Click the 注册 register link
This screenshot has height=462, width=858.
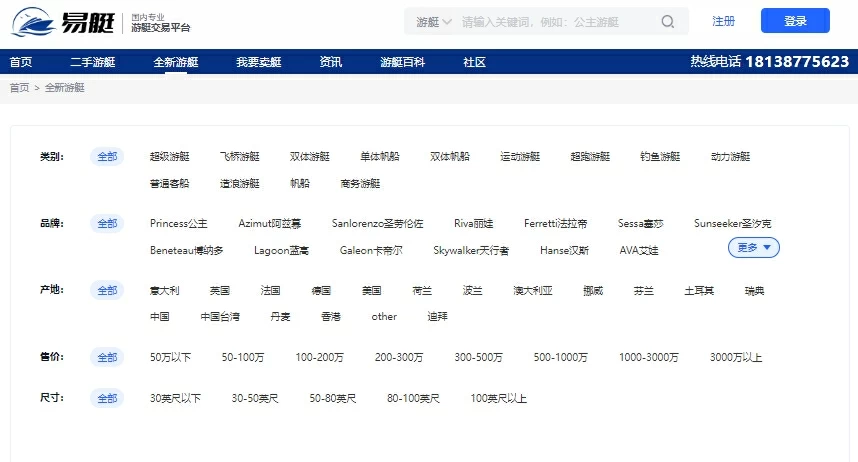(723, 21)
